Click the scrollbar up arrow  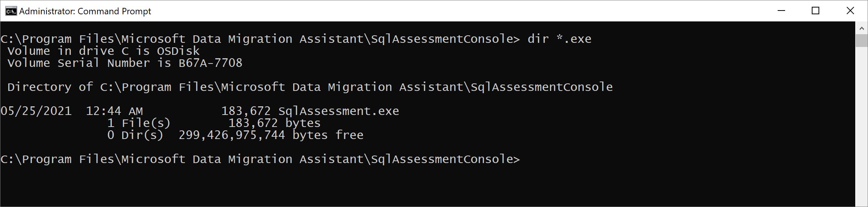coord(861,28)
